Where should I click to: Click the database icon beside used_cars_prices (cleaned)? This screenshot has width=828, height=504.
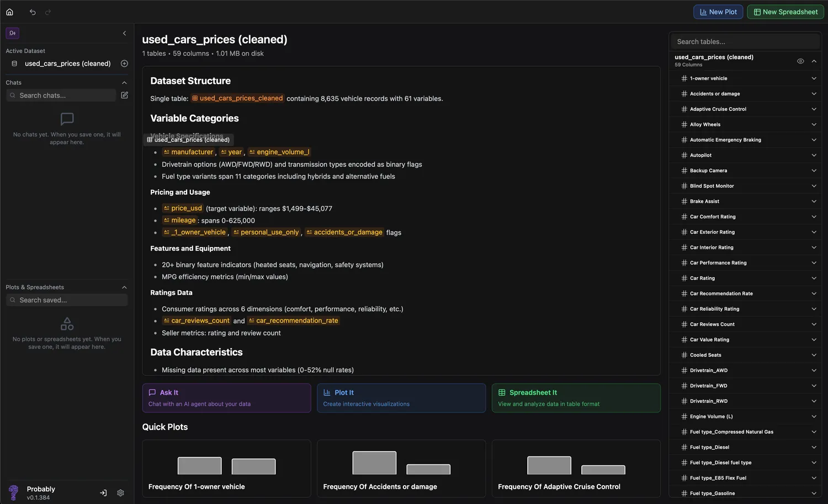pyautogui.click(x=14, y=63)
